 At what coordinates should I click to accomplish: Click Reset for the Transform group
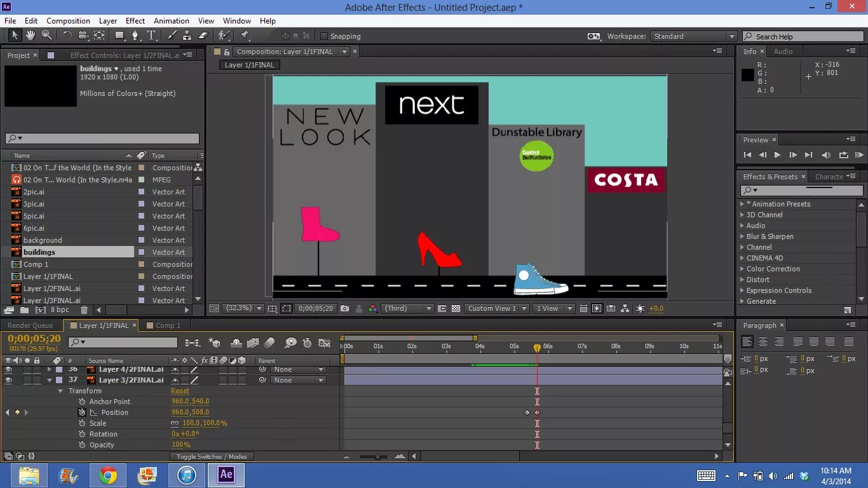click(180, 391)
